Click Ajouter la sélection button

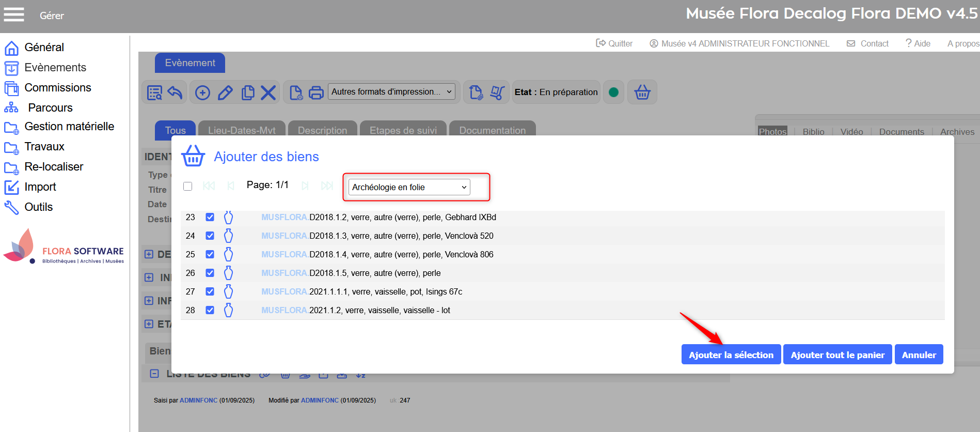731,354
